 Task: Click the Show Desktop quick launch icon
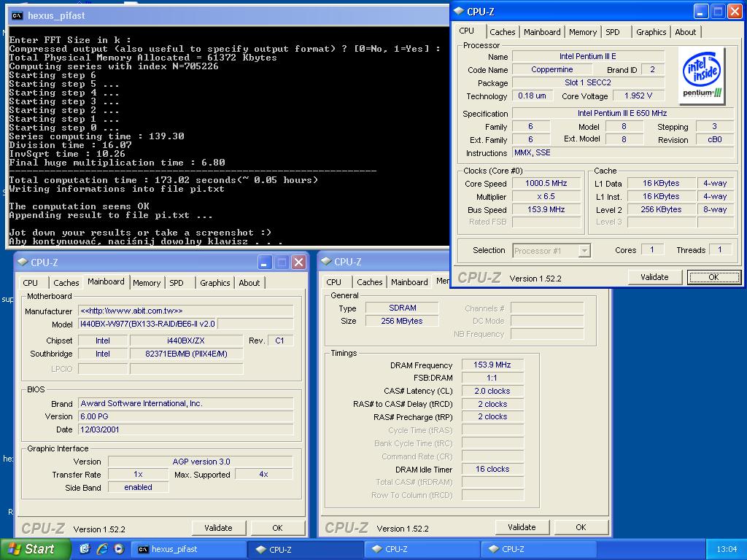click(85, 549)
